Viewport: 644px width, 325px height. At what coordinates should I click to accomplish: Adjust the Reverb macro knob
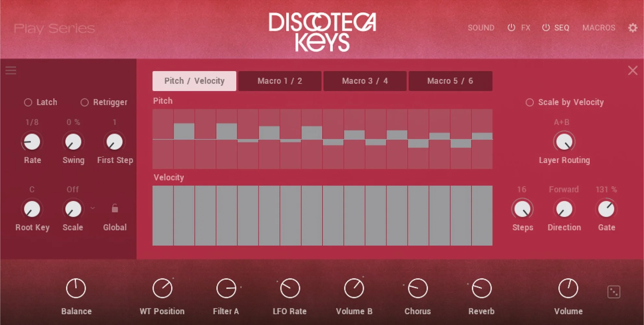[481, 288]
